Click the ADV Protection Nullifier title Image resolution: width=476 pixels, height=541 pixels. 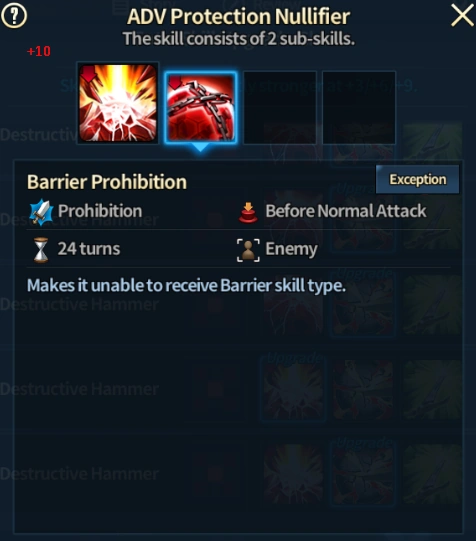click(238, 17)
